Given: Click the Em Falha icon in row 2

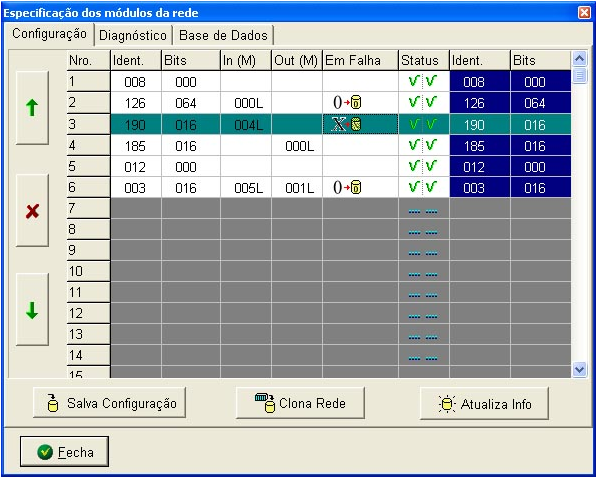Looking at the screenshot, I should pyautogui.click(x=347, y=103).
